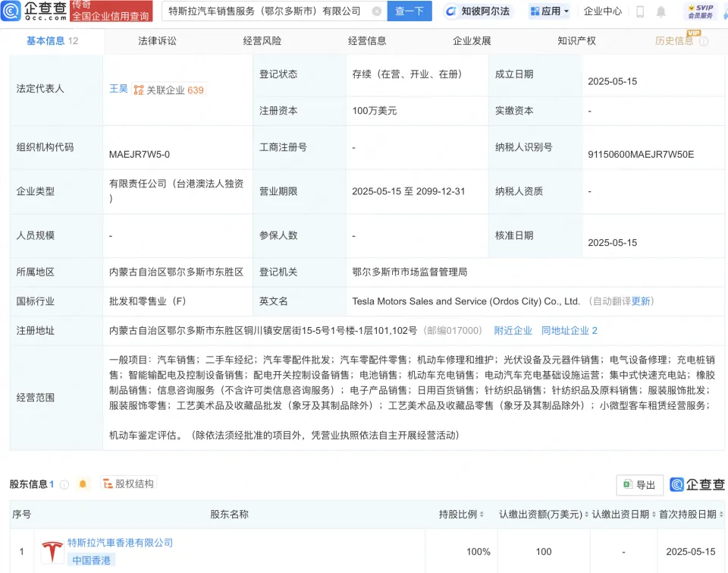This screenshot has width=728, height=573.
Task: Click shareholder info alert bell icon
Action: click(83, 484)
